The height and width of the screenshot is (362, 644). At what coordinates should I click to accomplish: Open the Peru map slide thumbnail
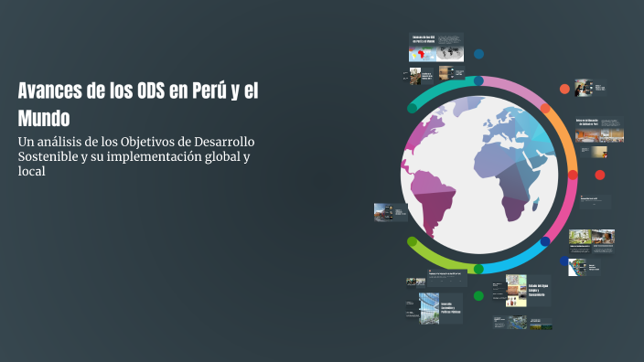585,268
